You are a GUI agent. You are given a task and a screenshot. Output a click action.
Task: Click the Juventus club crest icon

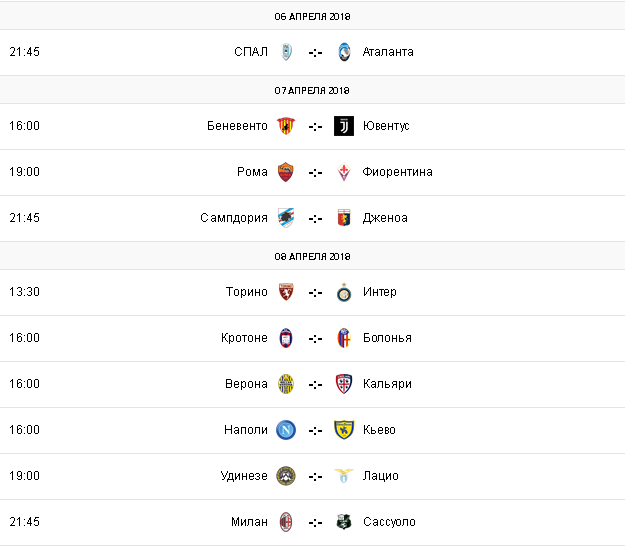344,126
